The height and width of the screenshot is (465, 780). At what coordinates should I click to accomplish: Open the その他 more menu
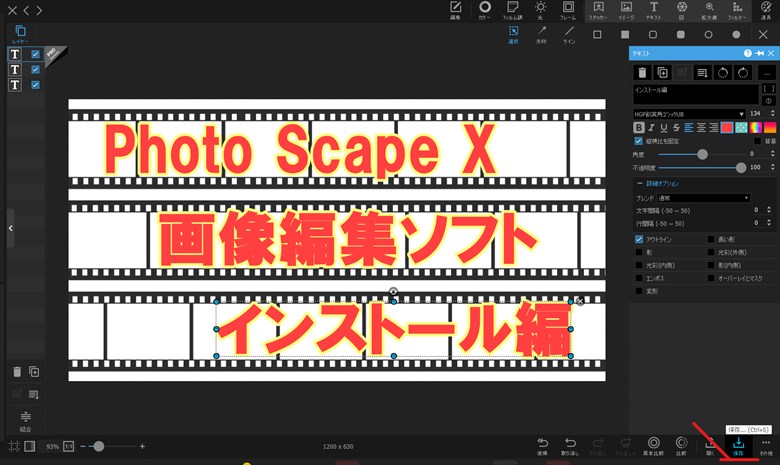[766, 446]
